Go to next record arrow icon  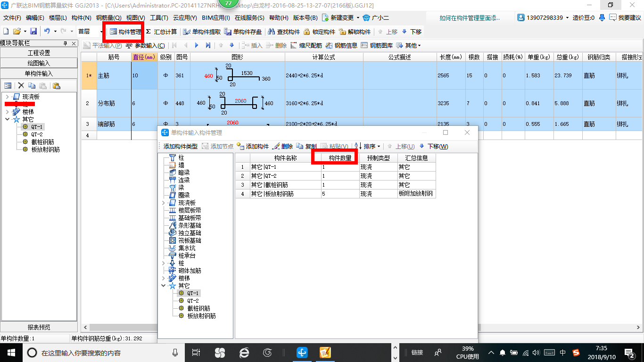197,46
